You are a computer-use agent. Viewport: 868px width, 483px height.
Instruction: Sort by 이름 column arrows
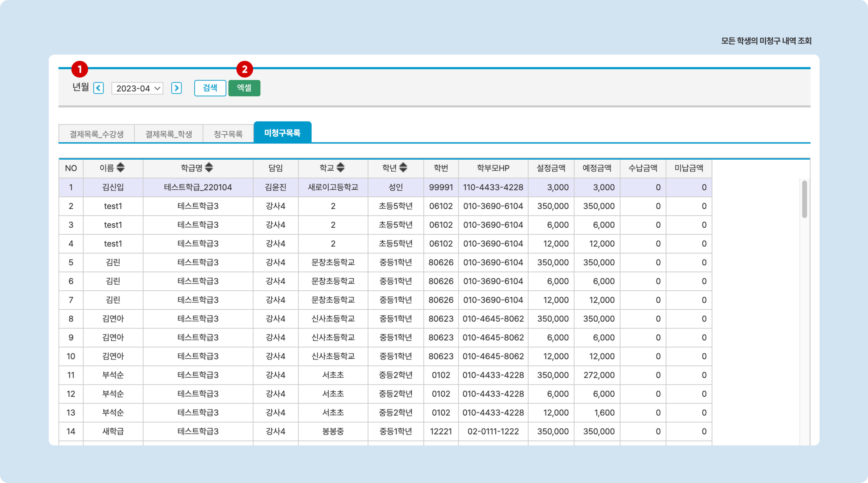click(120, 167)
